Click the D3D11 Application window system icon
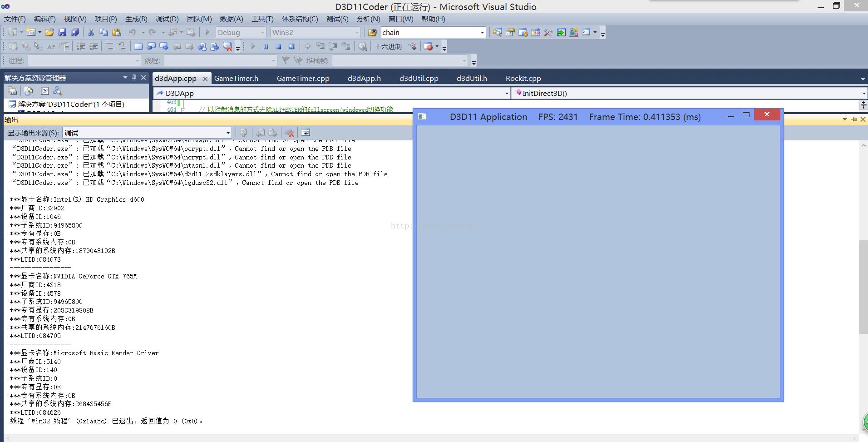868x442 pixels. [422, 117]
